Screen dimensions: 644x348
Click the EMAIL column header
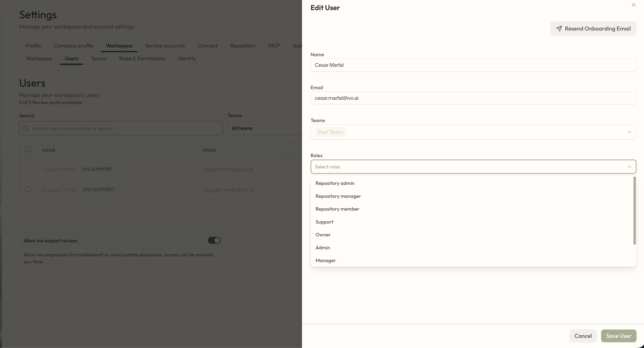[x=210, y=150]
